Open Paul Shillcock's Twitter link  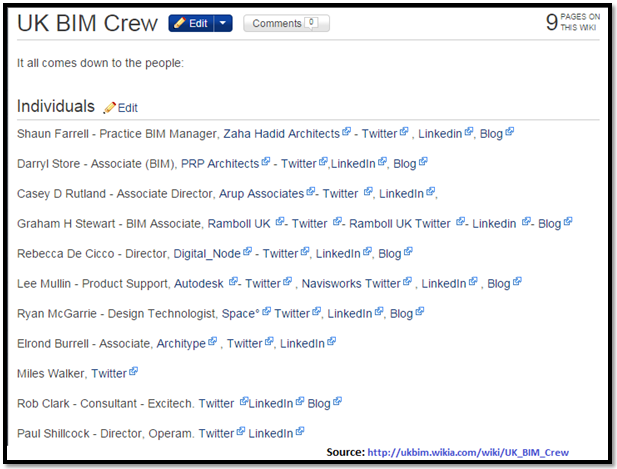216,433
